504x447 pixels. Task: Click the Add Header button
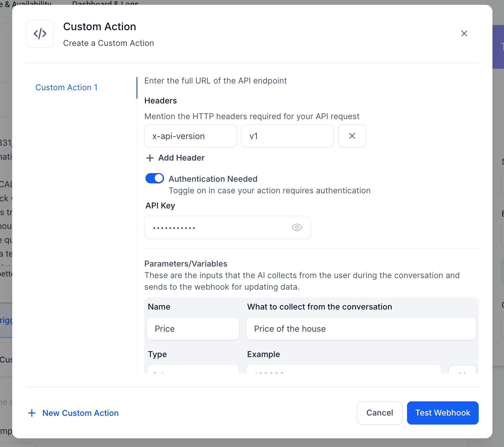tap(175, 158)
